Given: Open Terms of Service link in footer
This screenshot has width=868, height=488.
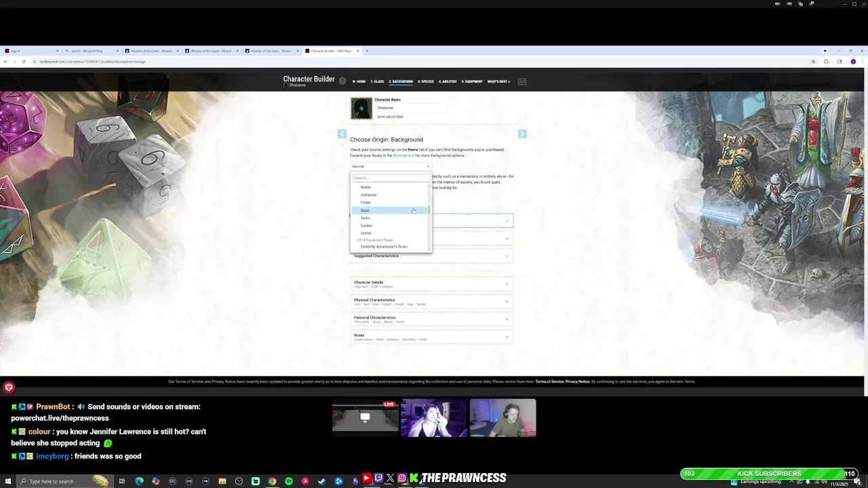Looking at the screenshot, I should pyautogui.click(x=549, y=382).
